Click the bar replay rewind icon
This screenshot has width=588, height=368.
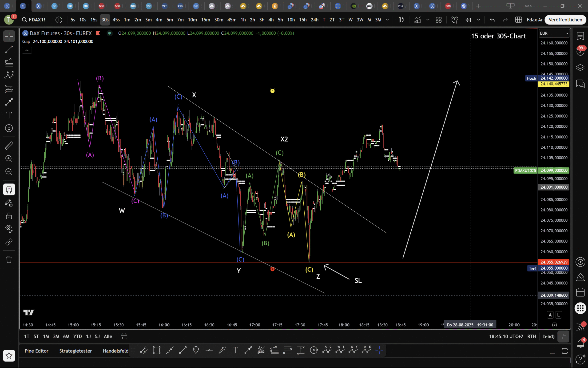(468, 20)
